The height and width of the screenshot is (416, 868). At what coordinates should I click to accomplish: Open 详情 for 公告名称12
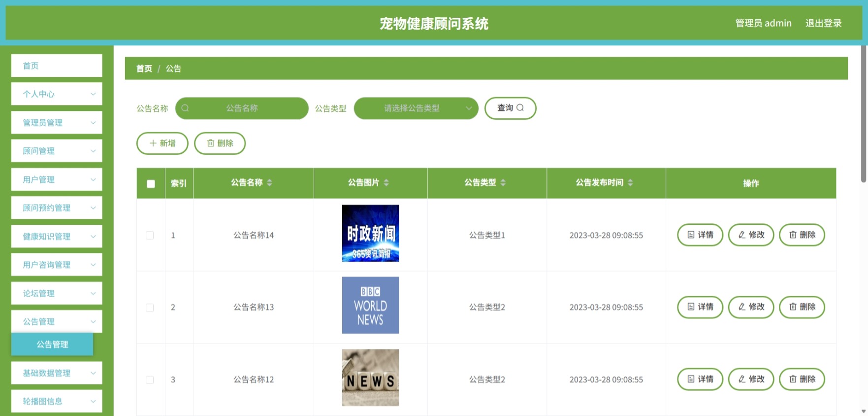pos(700,380)
